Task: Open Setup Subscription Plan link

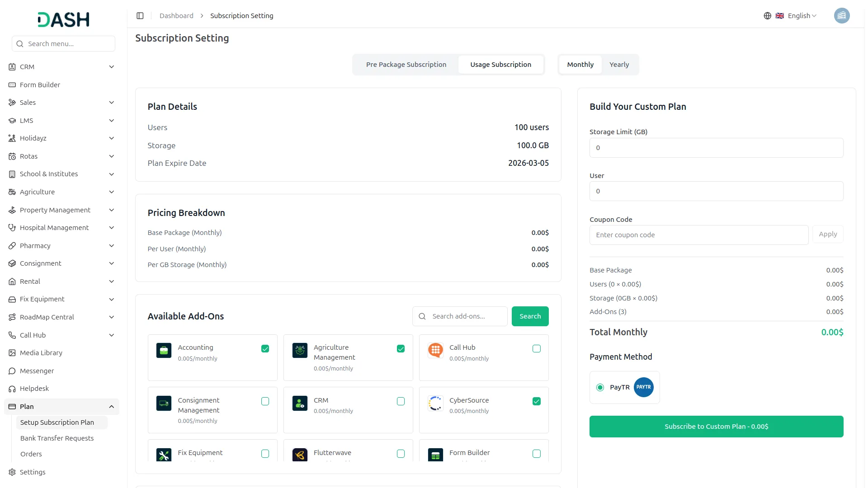Action: click(61, 422)
